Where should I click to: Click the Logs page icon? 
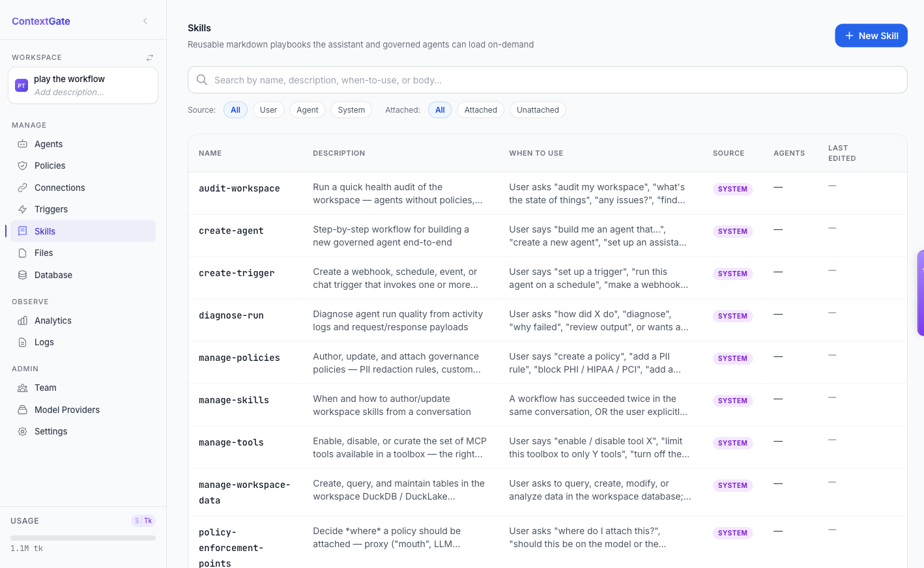(x=23, y=342)
